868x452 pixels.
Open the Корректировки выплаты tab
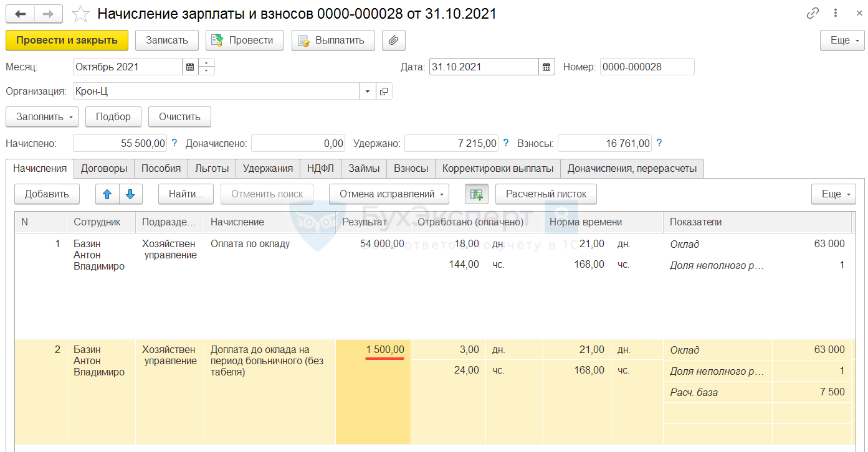click(498, 169)
